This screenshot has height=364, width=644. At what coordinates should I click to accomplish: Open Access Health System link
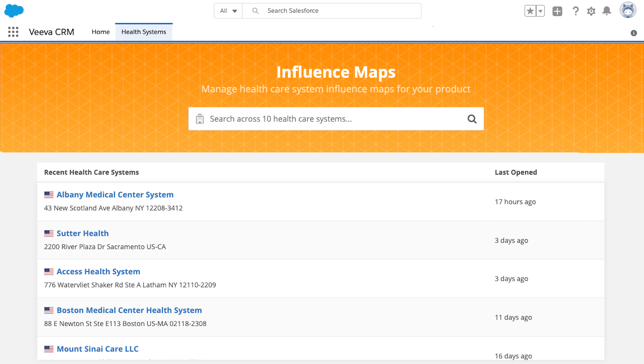point(98,271)
